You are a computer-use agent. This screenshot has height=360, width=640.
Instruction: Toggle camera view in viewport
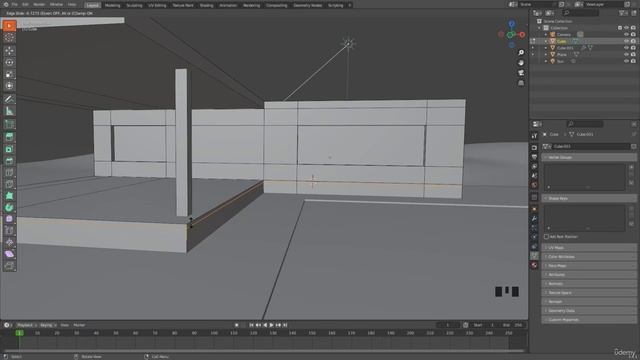[x=521, y=73]
